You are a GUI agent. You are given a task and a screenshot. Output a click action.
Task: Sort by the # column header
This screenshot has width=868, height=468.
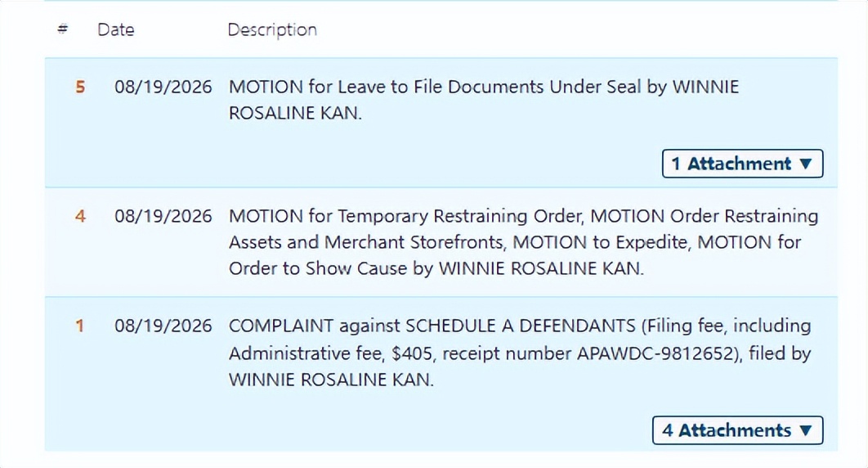tap(63, 29)
